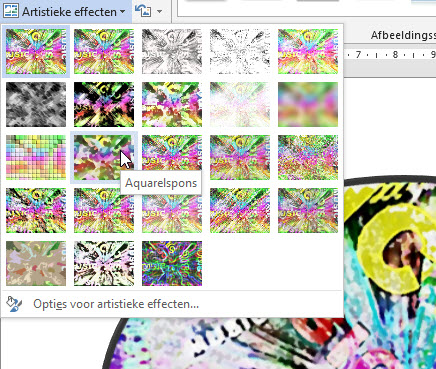
Task: Apply the black-and-white pencil sketch effect
Action: [x=172, y=51]
